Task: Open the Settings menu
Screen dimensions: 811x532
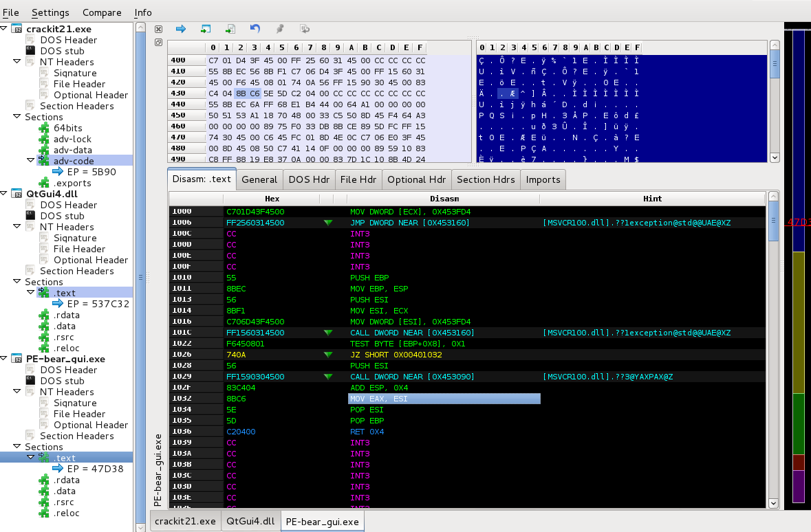Action: [x=50, y=12]
